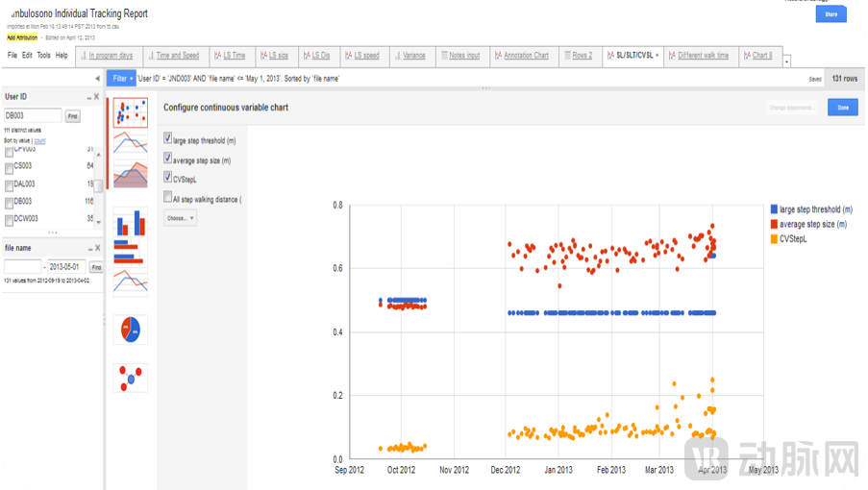Open the File menu
This screenshot has height=490, width=868.
(x=12, y=56)
